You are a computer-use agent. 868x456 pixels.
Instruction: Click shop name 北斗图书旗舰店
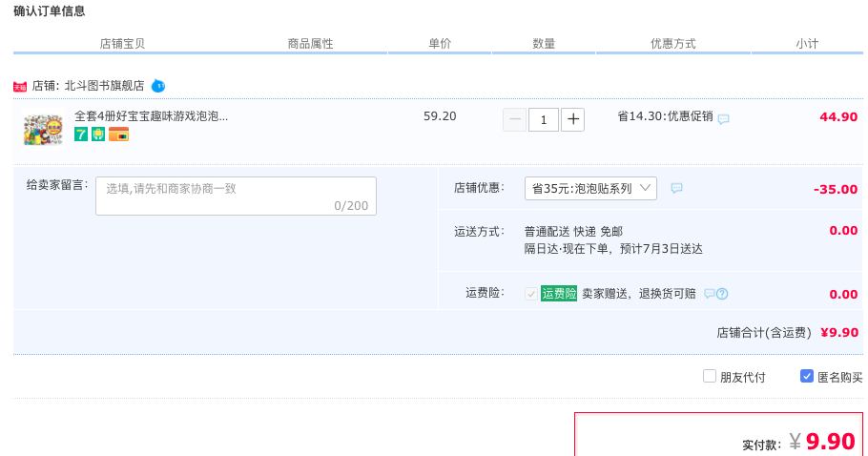104,86
